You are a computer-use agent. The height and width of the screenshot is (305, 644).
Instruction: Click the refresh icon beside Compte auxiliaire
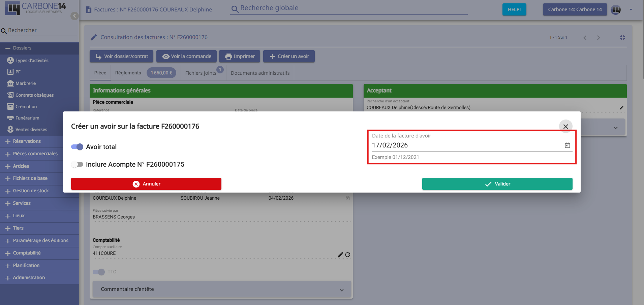coord(347,255)
